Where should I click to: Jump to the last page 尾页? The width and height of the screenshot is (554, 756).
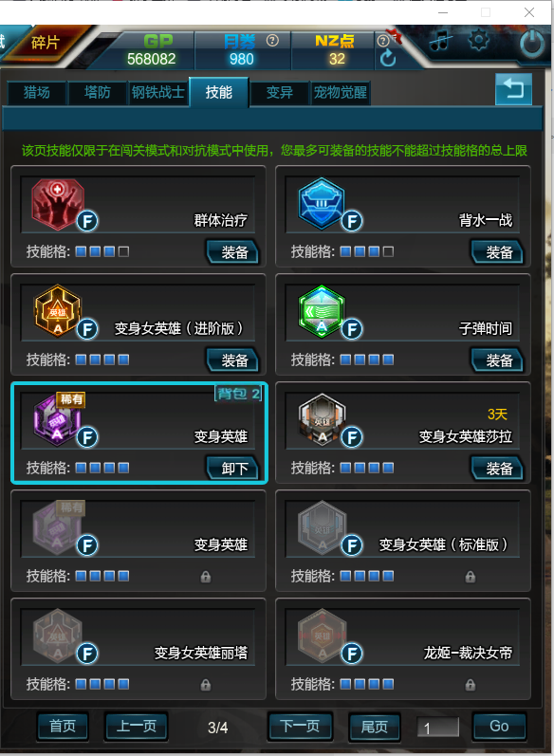(x=374, y=726)
